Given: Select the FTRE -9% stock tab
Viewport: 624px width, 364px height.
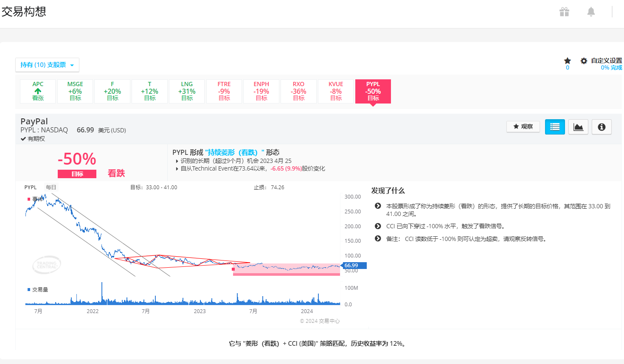Looking at the screenshot, I should (x=224, y=91).
